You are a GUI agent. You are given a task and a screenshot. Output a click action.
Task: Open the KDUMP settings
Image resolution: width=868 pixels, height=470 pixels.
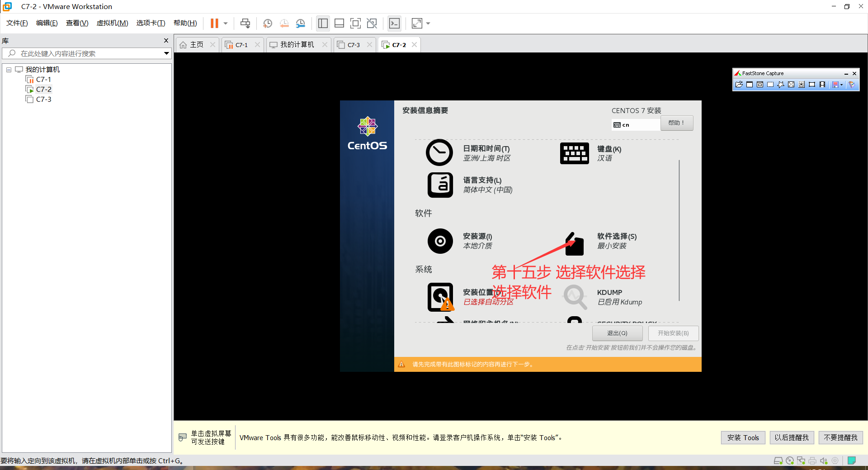[603, 297]
